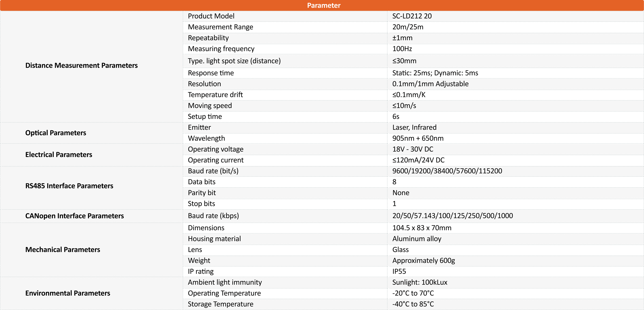Click the Operating voltage row label
The image size is (644, 310).
tap(216, 149)
